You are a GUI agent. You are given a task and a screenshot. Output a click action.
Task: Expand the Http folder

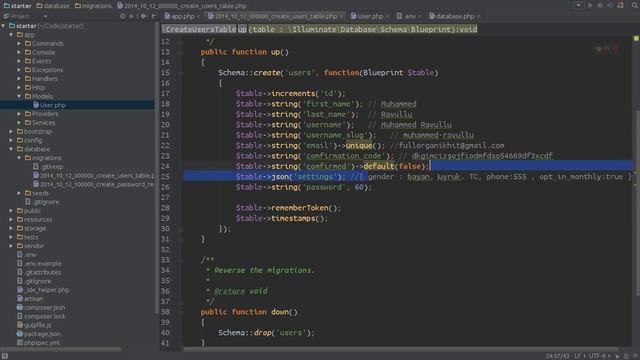click(x=19, y=87)
